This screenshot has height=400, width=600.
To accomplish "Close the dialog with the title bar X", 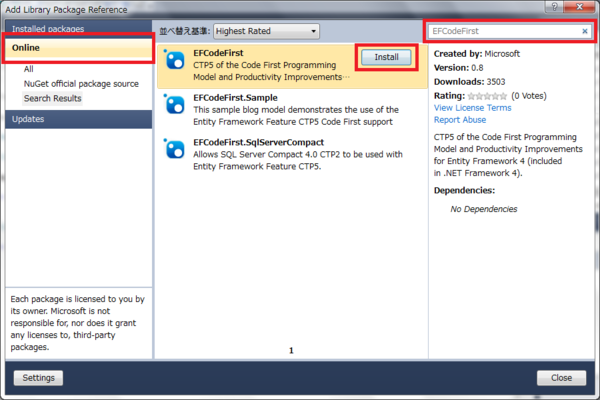I will pos(579,7).
